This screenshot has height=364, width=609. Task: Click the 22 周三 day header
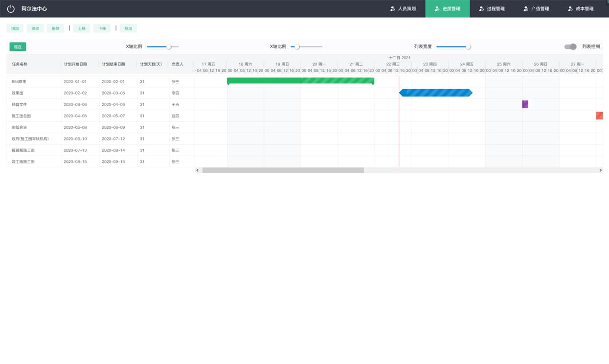[x=393, y=64]
